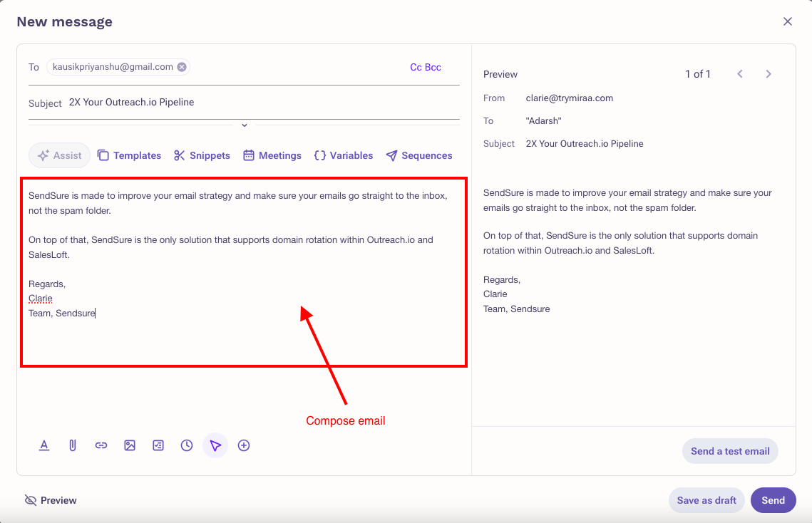Add Cc recipients
Screen dimensions: 812x523
[x=416, y=67]
